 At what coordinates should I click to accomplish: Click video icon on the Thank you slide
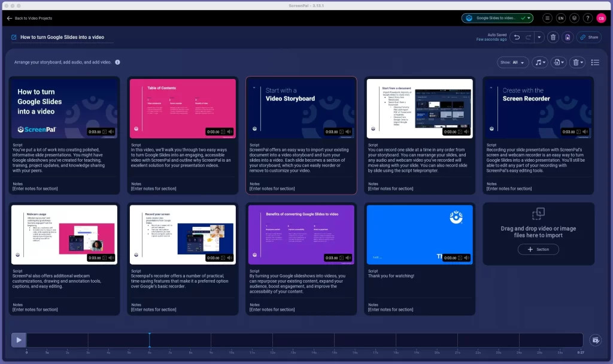[x=460, y=257]
